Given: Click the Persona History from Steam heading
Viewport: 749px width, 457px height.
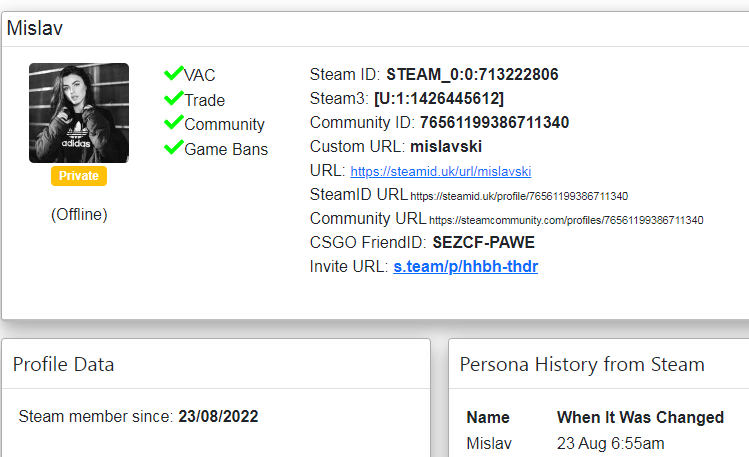Looking at the screenshot, I should (x=582, y=364).
